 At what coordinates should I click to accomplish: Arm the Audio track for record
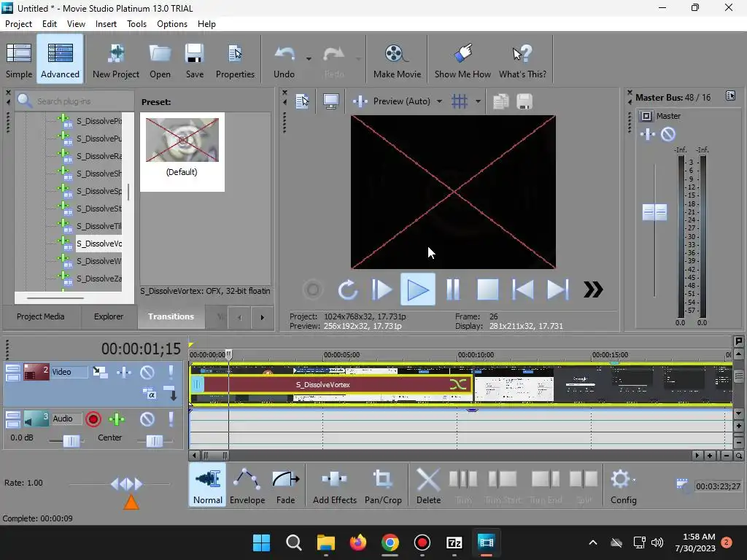(93, 419)
